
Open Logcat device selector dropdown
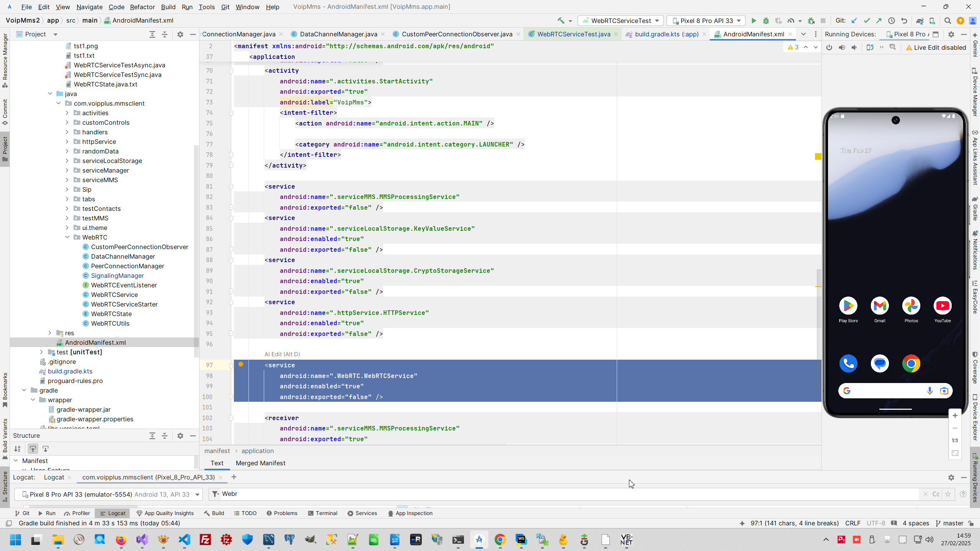pos(109,494)
